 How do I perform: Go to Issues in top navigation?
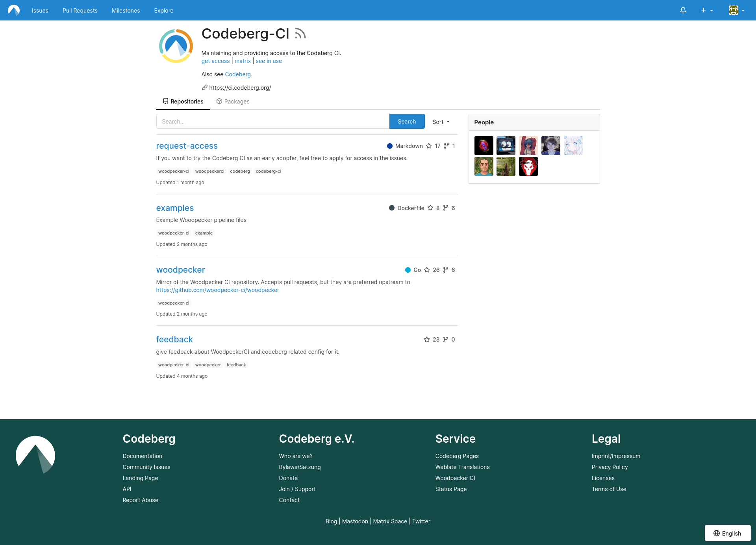(x=40, y=11)
